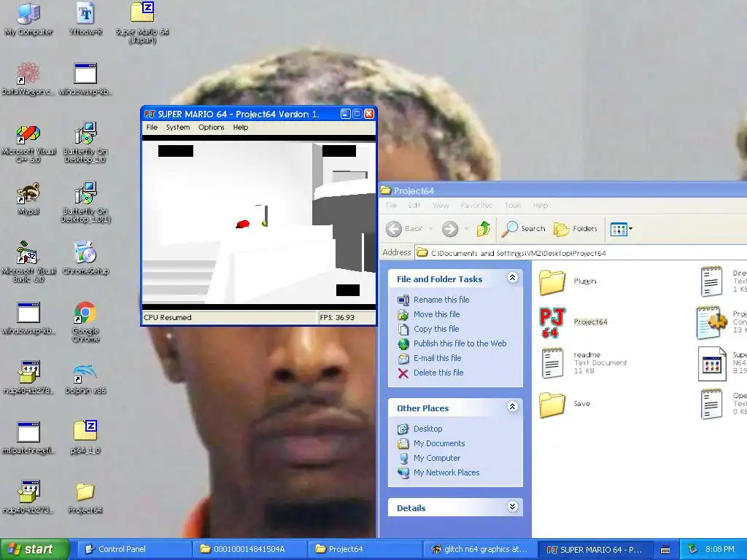Select the Project64 executable file
Screen dimensions: 747x560
(x=573, y=322)
